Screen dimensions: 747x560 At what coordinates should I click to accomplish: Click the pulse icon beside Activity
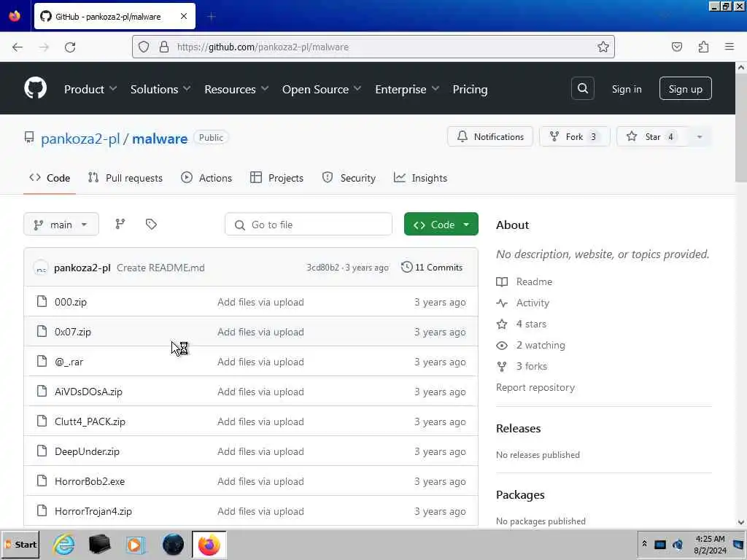[502, 303]
